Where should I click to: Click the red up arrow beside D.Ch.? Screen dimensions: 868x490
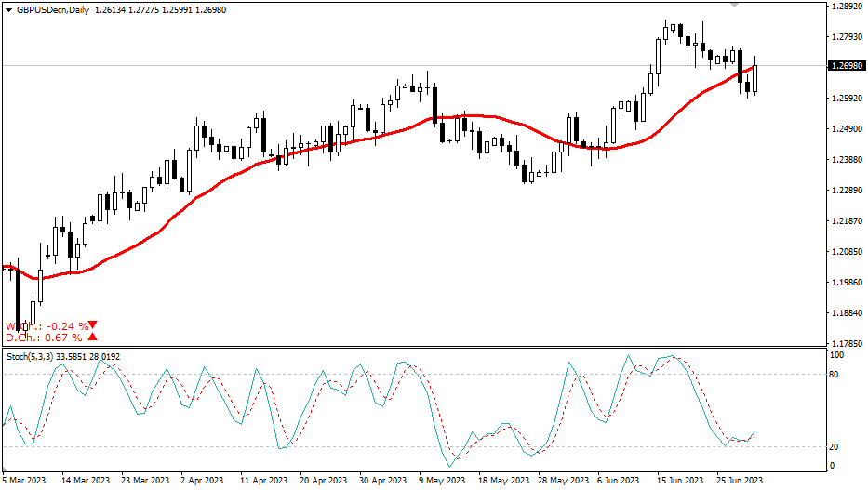[93, 338]
